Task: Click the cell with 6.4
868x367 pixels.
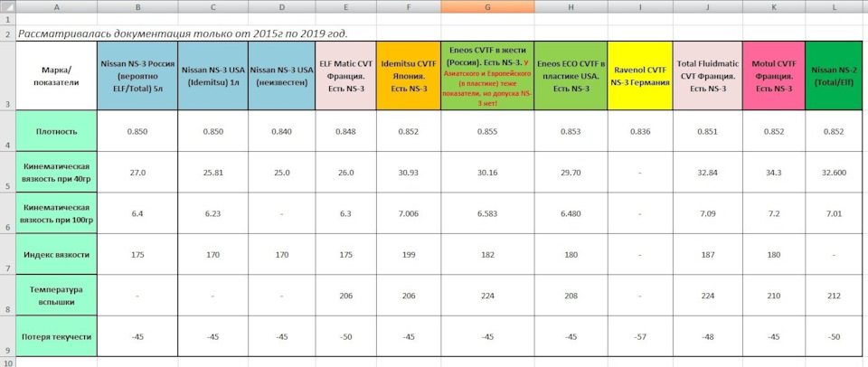Action: pyautogui.click(x=137, y=213)
